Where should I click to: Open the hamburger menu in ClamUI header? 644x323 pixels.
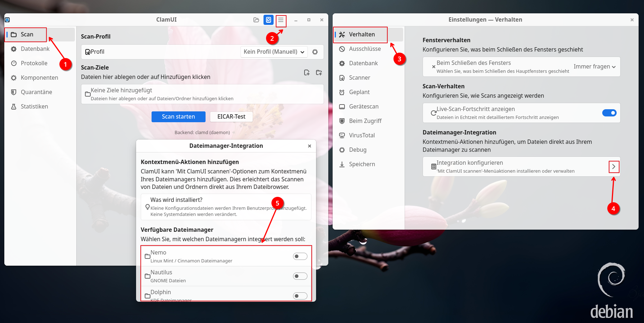281,20
